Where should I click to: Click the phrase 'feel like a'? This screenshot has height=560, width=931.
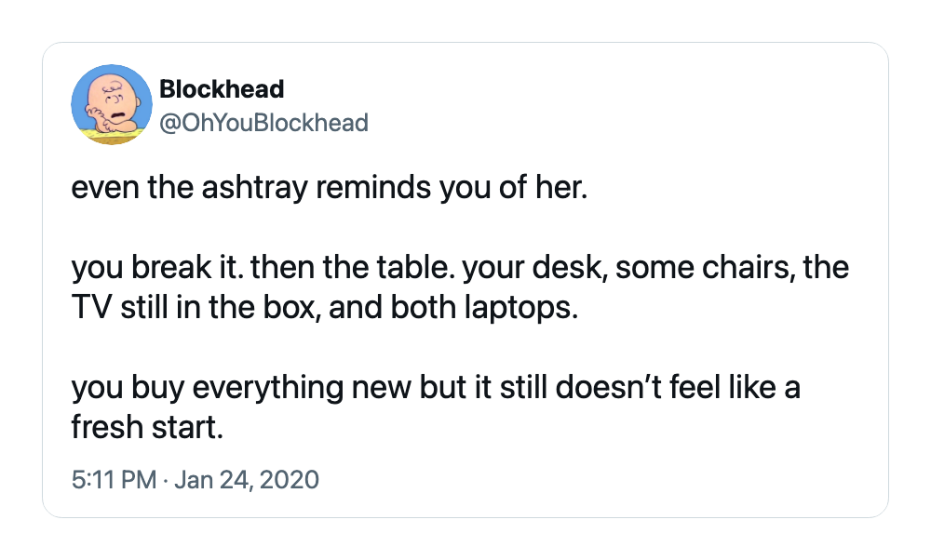click(x=735, y=387)
